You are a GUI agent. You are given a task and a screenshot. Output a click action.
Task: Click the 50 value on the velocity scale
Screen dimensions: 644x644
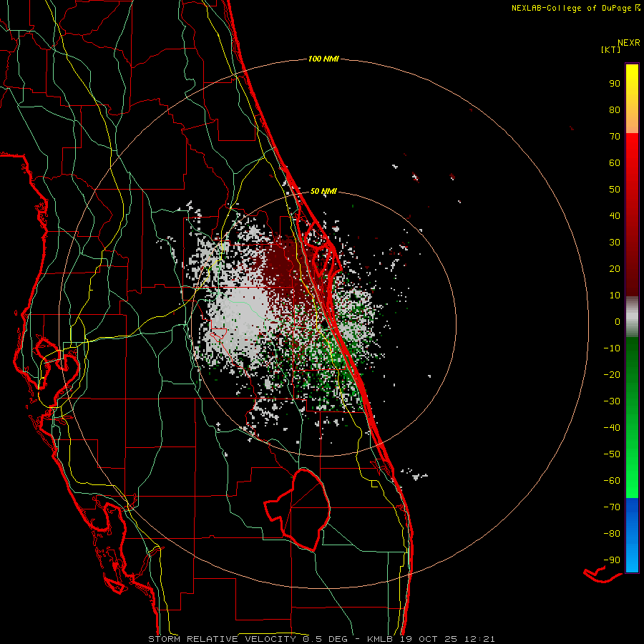pyautogui.click(x=615, y=190)
